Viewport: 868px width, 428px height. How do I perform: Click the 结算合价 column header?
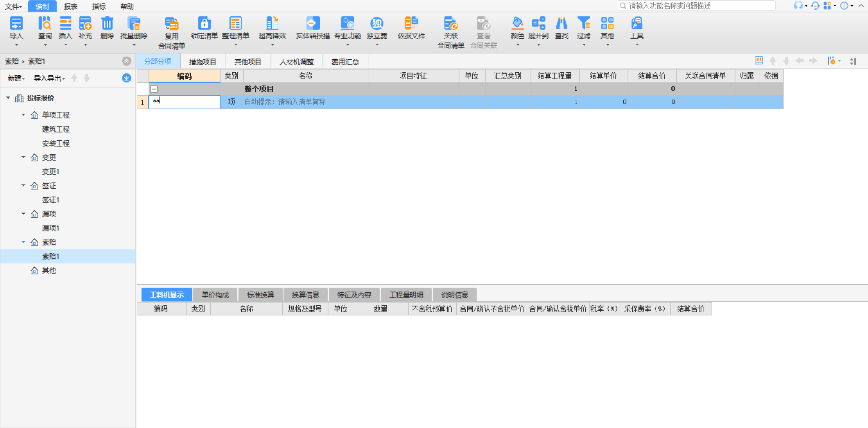651,76
